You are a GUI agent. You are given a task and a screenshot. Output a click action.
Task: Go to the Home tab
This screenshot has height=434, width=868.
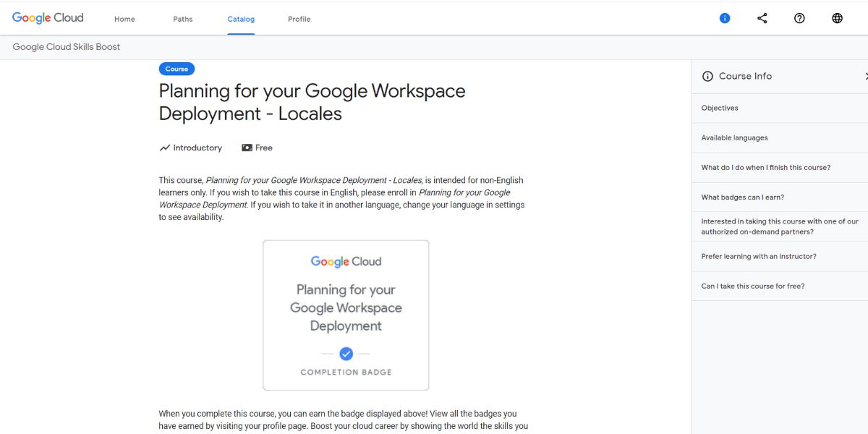click(x=124, y=19)
